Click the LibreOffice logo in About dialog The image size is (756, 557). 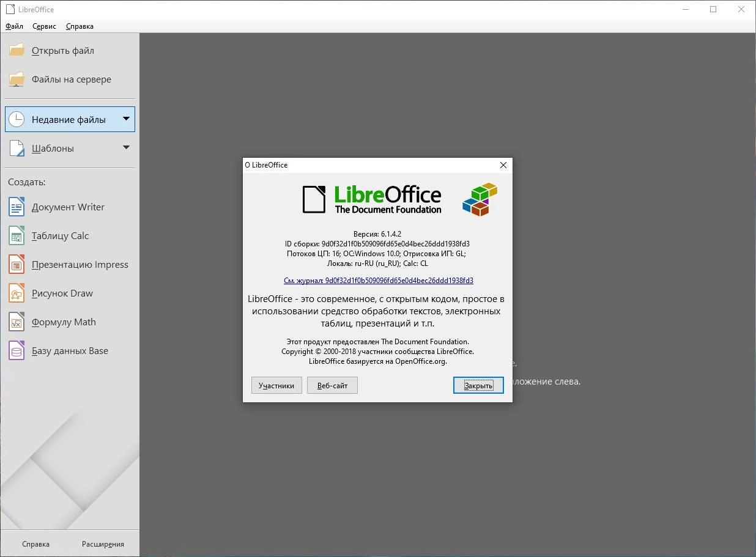[372, 199]
